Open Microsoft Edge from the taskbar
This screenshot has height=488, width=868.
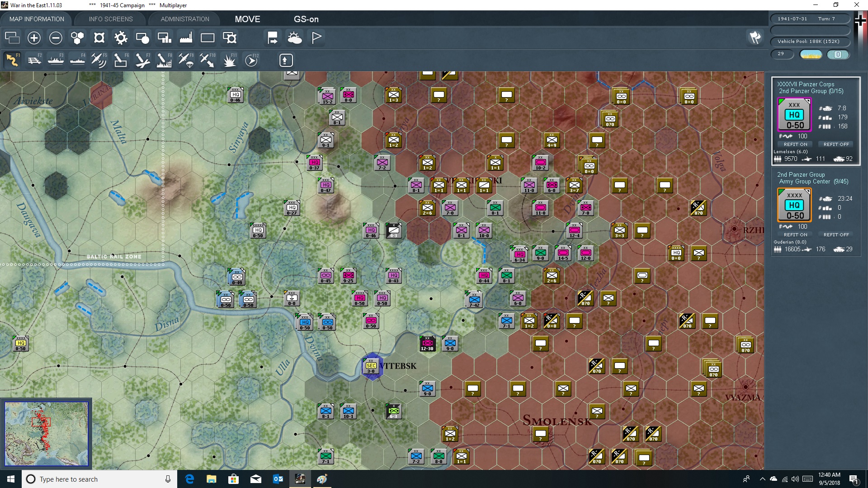pyautogui.click(x=189, y=479)
